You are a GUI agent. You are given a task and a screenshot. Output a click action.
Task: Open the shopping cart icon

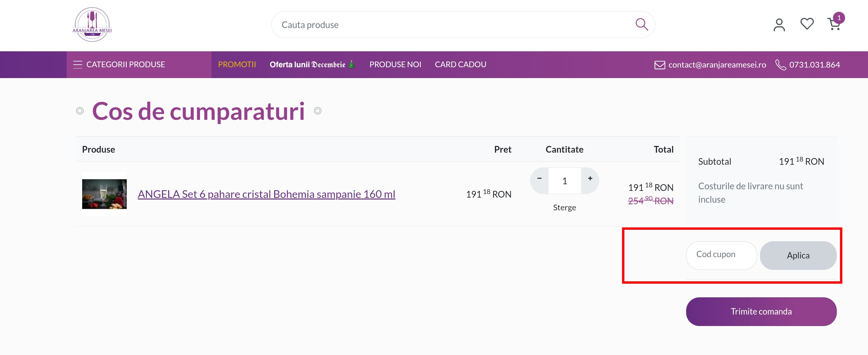(x=834, y=25)
